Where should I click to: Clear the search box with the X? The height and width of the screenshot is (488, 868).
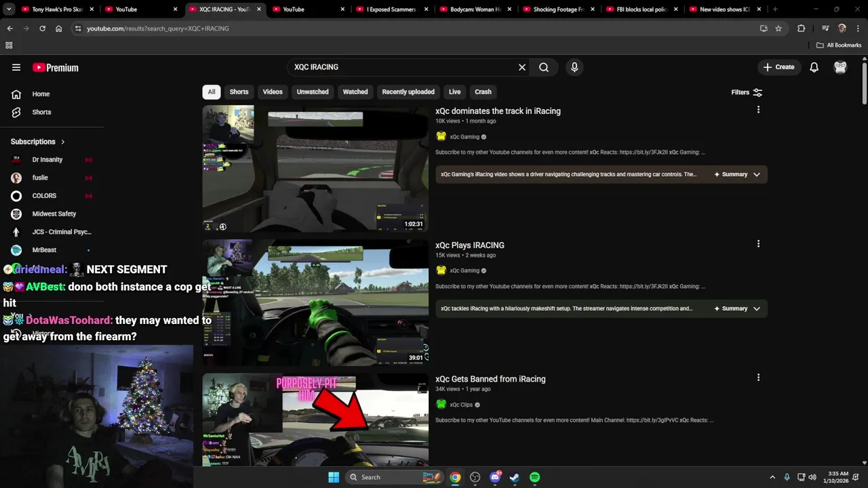coord(522,67)
